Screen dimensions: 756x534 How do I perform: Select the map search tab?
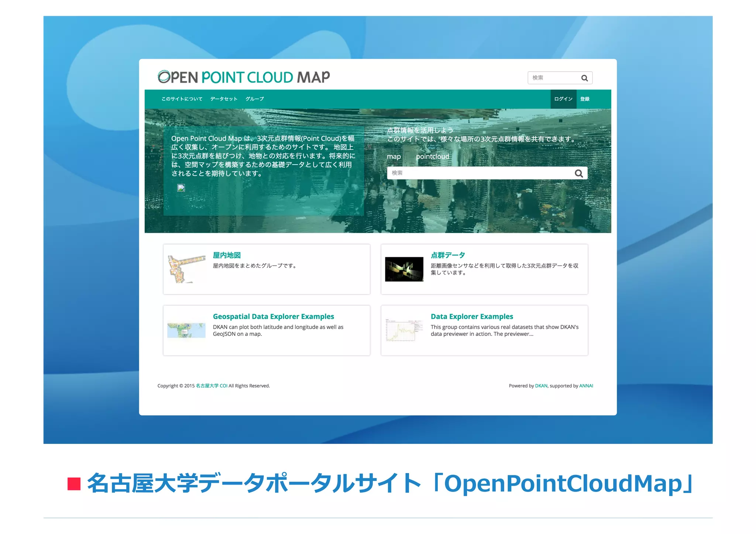click(x=394, y=156)
